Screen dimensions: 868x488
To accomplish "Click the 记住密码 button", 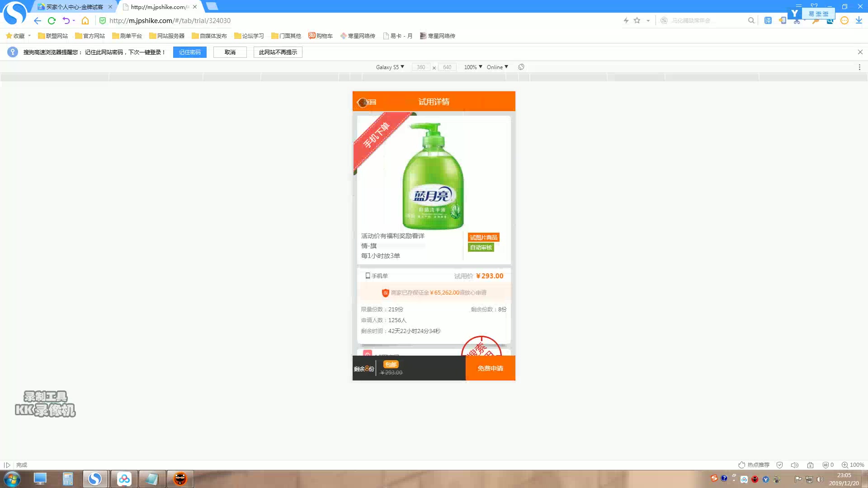I will pyautogui.click(x=189, y=52).
